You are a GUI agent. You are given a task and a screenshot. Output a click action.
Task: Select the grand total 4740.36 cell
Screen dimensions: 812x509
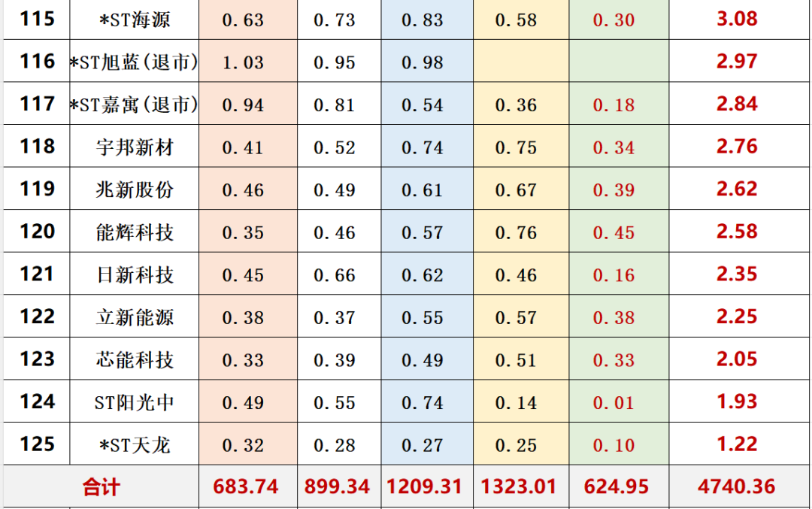(x=736, y=487)
